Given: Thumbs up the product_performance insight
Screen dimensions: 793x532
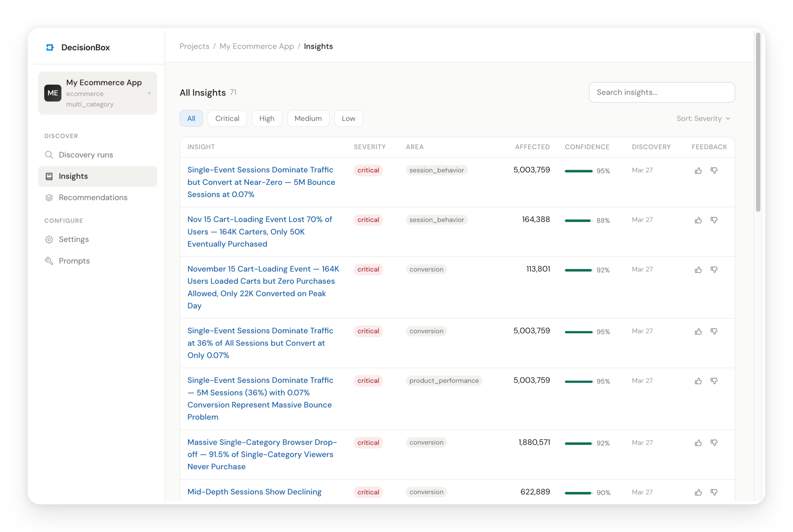Looking at the screenshot, I should [698, 381].
